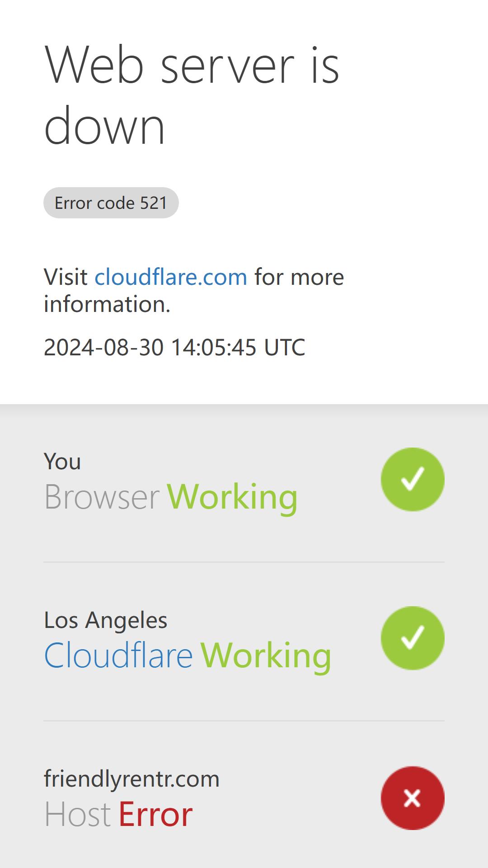
Task: Click the green checkmark beside Browser Working
Action: 413,479
